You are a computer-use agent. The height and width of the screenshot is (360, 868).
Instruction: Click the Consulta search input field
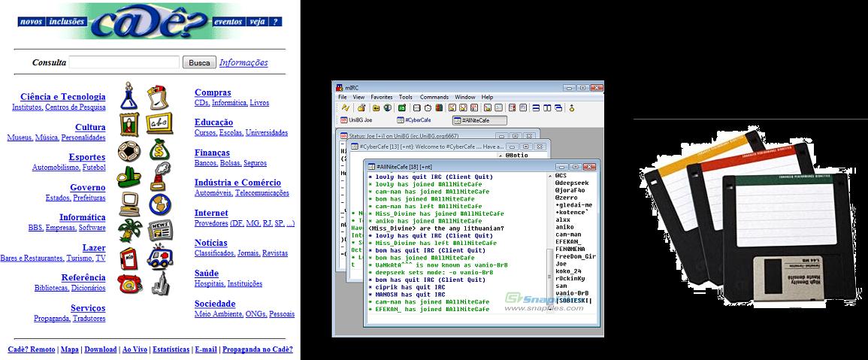pos(124,62)
